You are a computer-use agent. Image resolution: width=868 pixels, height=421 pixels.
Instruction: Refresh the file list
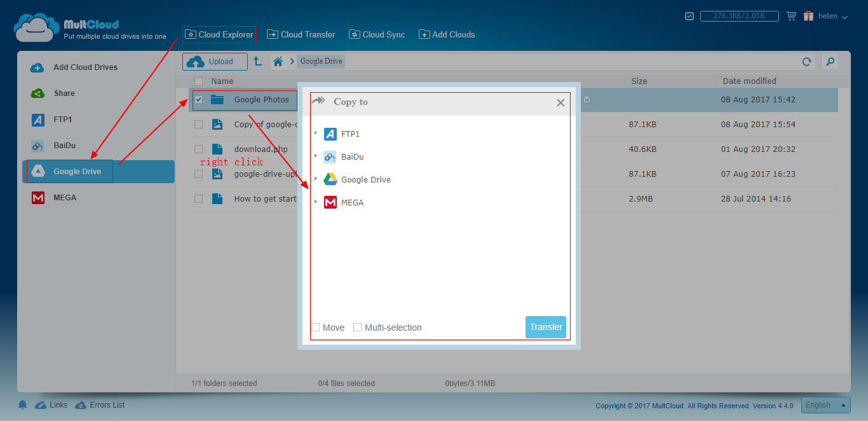pos(806,62)
